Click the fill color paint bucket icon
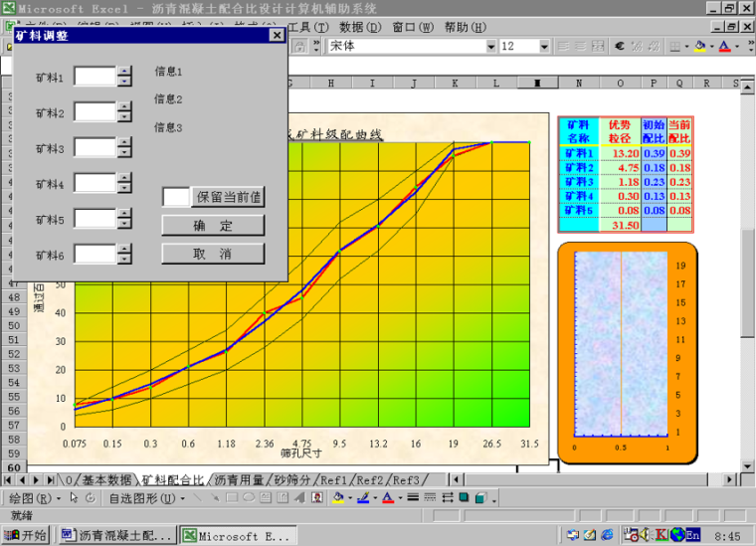Screen dimensions: 756x546 [x=700, y=47]
